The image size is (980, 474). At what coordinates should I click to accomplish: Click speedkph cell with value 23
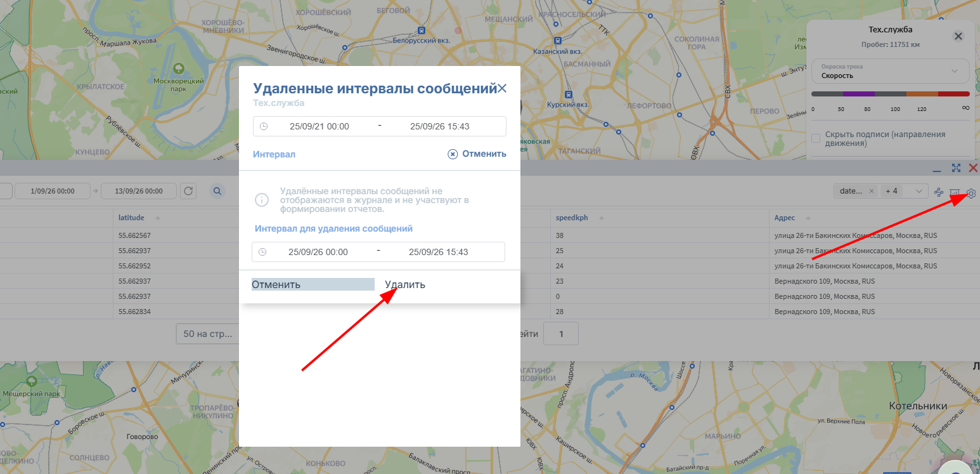(x=558, y=281)
